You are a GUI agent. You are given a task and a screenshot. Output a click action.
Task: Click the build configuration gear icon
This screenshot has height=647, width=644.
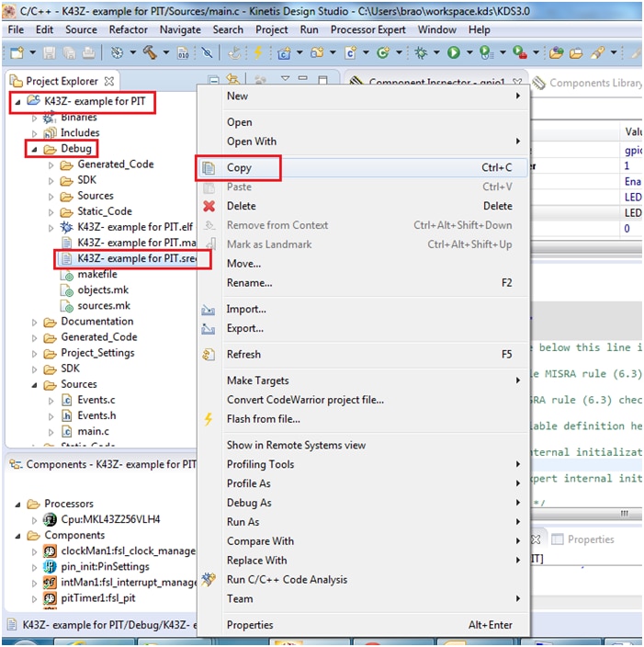click(x=118, y=52)
